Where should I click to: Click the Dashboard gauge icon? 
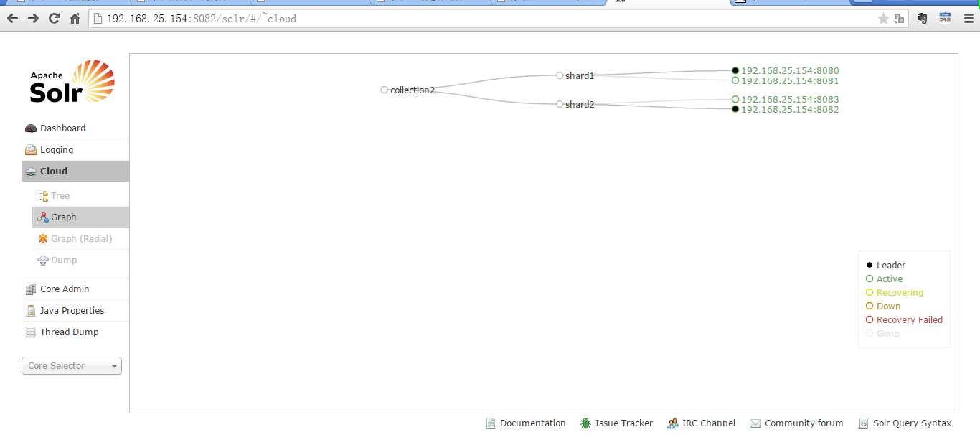[x=30, y=128]
